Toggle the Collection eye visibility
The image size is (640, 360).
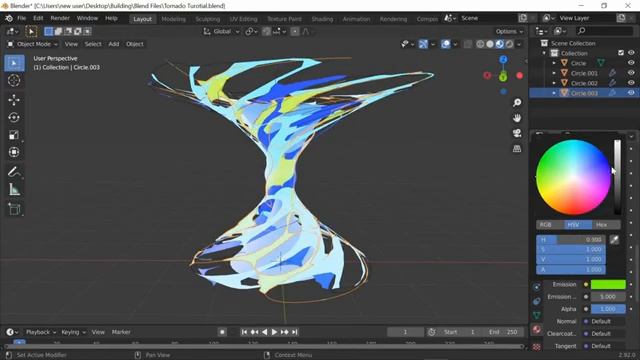click(631, 53)
